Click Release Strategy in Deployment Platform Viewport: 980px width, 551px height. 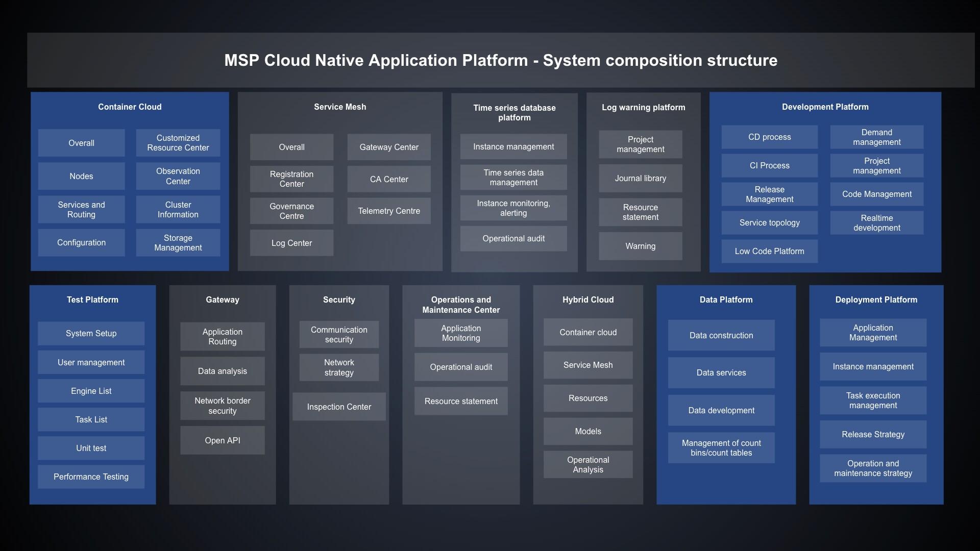point(873,434)
